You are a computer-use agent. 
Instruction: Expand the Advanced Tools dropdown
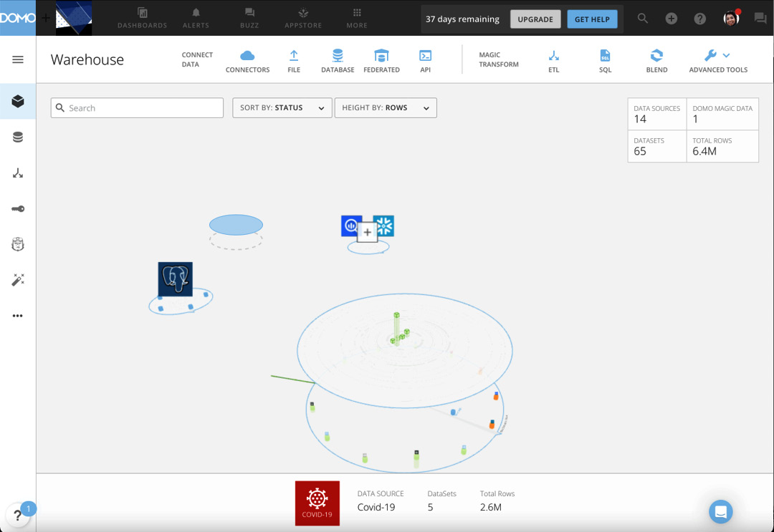click(x=718, y=61)
